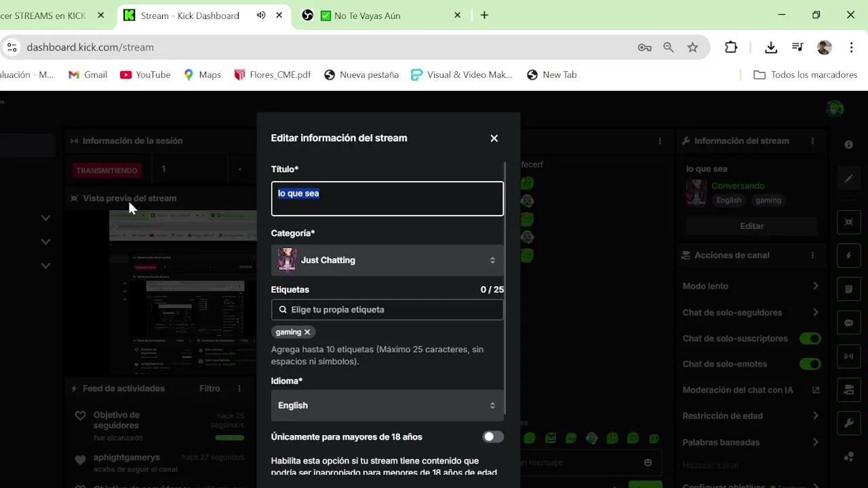This screenshot has height=488, width=868.
Task: Click the TRANSMITIENDO status badge
Action: [106, 171]
